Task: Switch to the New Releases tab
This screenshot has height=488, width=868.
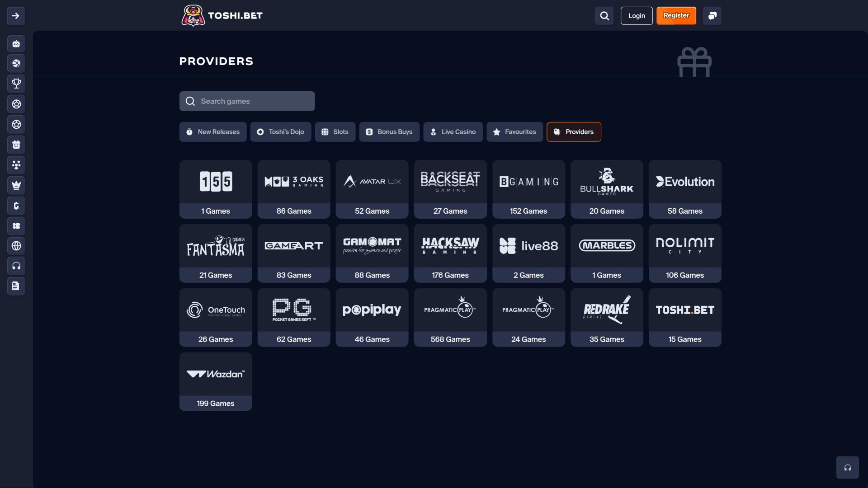Action: point(213,132)
